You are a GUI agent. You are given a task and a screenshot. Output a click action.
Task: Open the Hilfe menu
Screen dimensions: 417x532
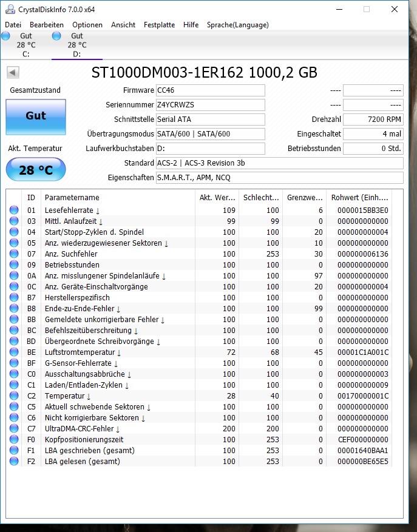[x=191, y=25]
